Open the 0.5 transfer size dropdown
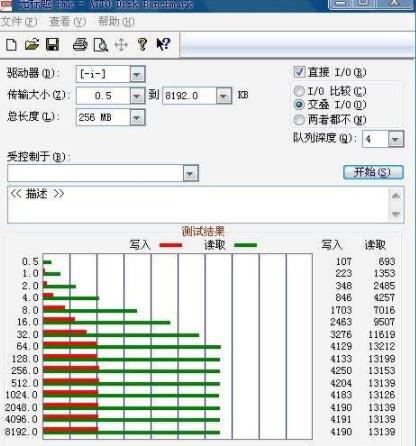416x446 pixels. tap(137, 96)
